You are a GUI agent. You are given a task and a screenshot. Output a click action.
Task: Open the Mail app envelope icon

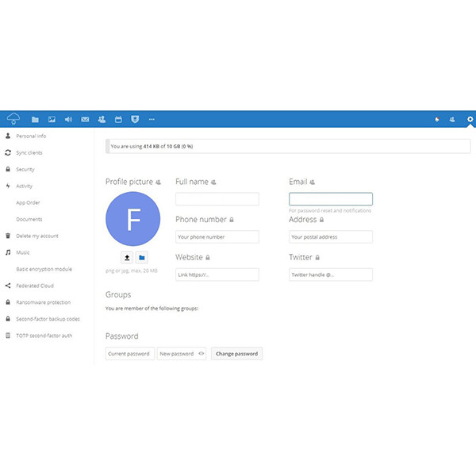click(85, 120)
